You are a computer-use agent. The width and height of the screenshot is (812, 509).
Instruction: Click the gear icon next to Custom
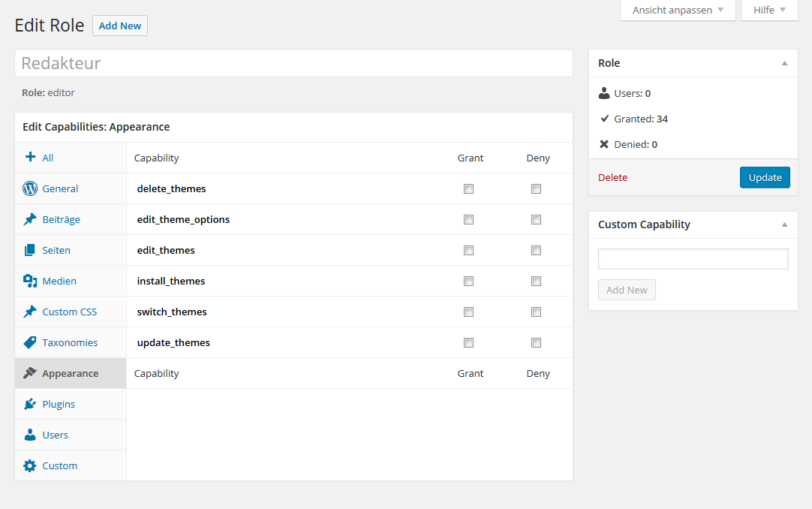pyautogui.click(x=30, y=466)
